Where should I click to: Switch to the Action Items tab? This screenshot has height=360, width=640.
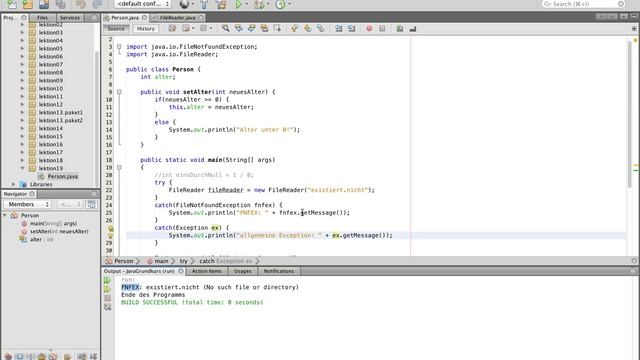[x=207, y=271]
